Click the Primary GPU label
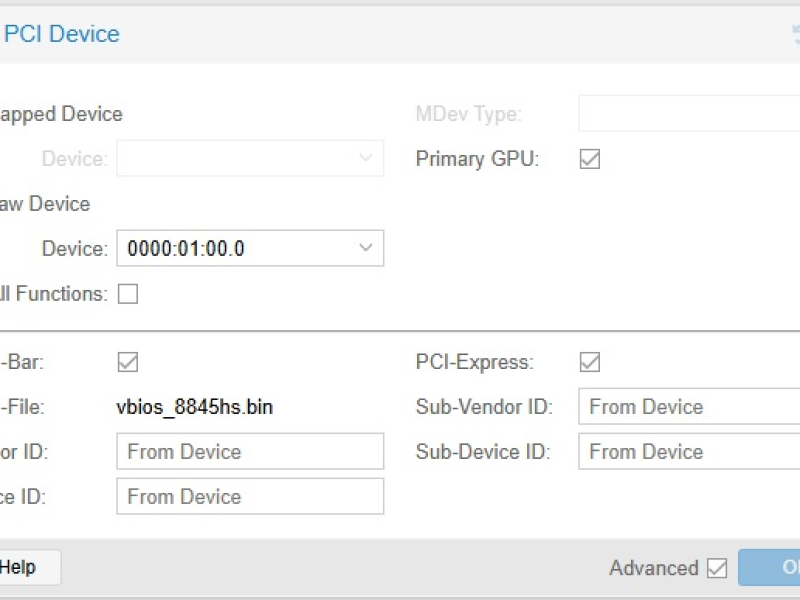 pos(478,159)
